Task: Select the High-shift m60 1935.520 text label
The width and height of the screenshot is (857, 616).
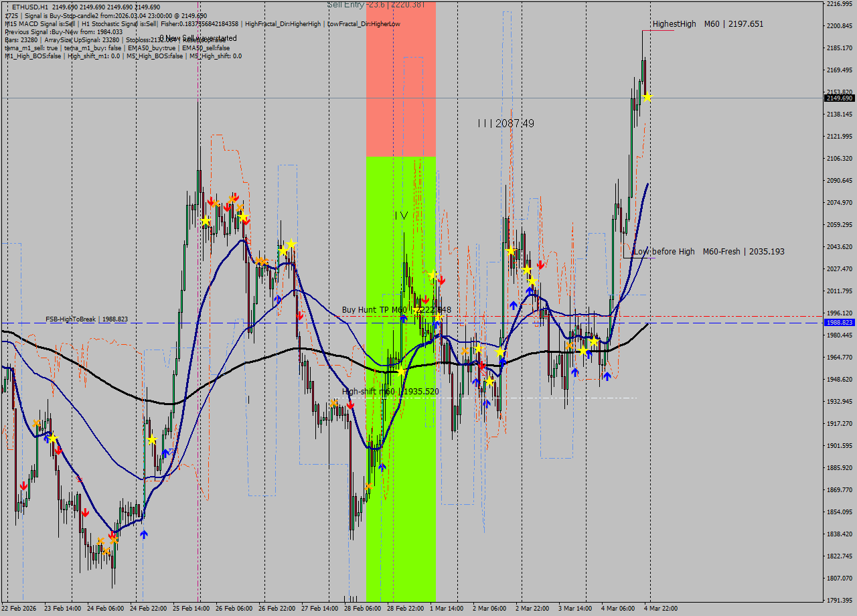Action: (x=388, y=391)
